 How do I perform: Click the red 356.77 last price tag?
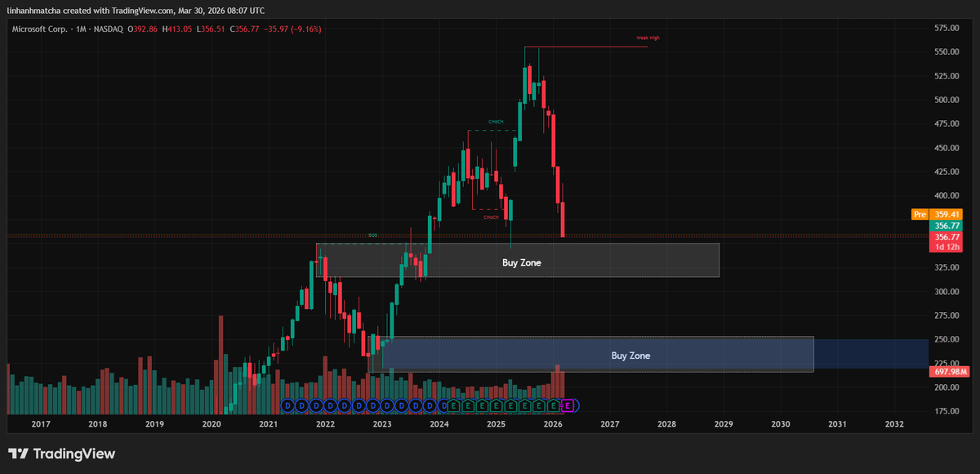pos(947,237)
